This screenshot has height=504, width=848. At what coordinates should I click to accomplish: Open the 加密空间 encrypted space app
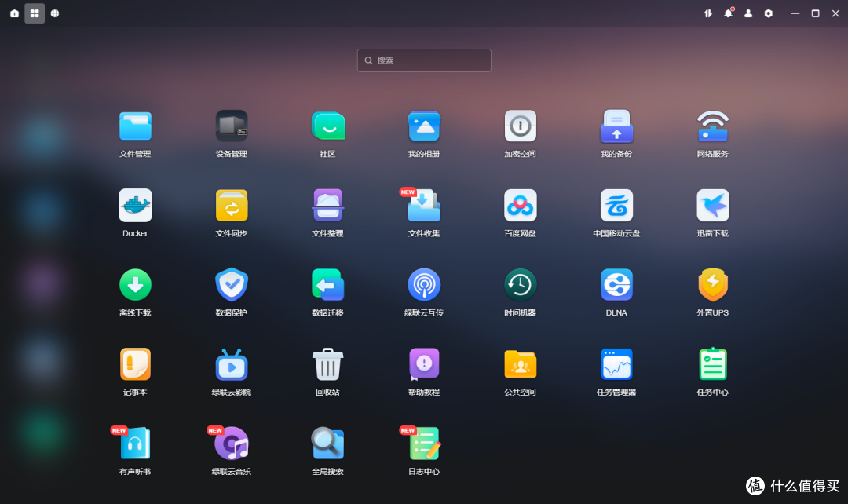point(521,126)
